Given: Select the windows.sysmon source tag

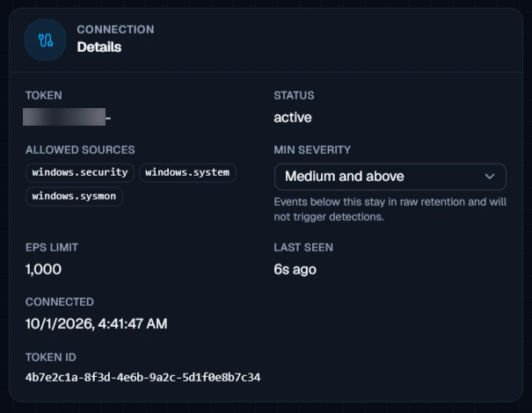Looking at the screenshot, I should (74, 196).
